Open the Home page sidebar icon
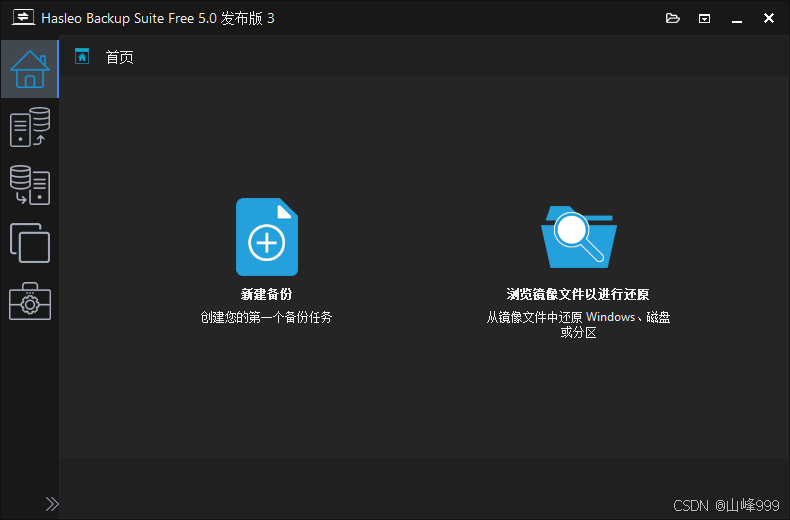The image size is (790, 520). (x=30, y=69)
